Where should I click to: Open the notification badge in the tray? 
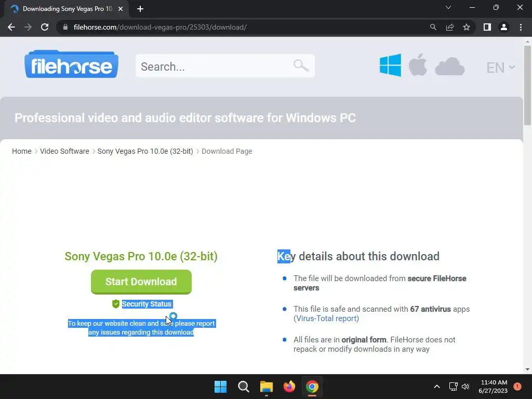coord(517,387)
